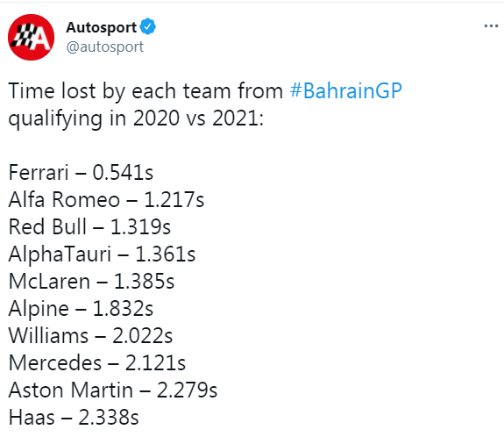Click the @autosport handle

coord(105,47)
